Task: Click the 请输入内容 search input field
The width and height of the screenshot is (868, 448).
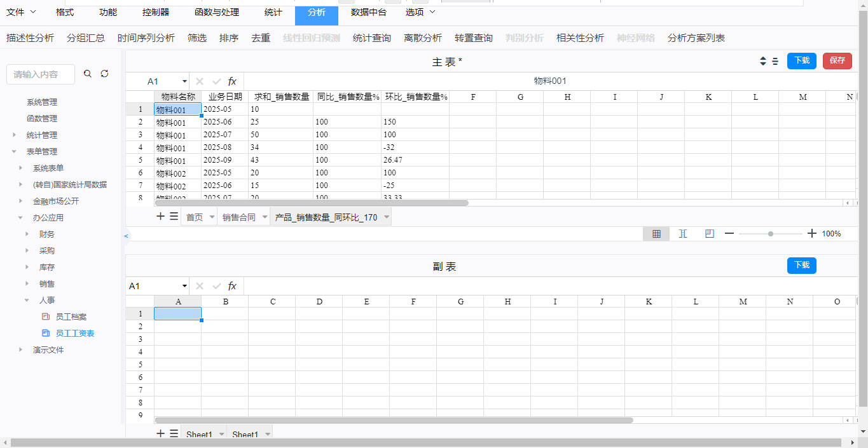Action: point(41,74)
